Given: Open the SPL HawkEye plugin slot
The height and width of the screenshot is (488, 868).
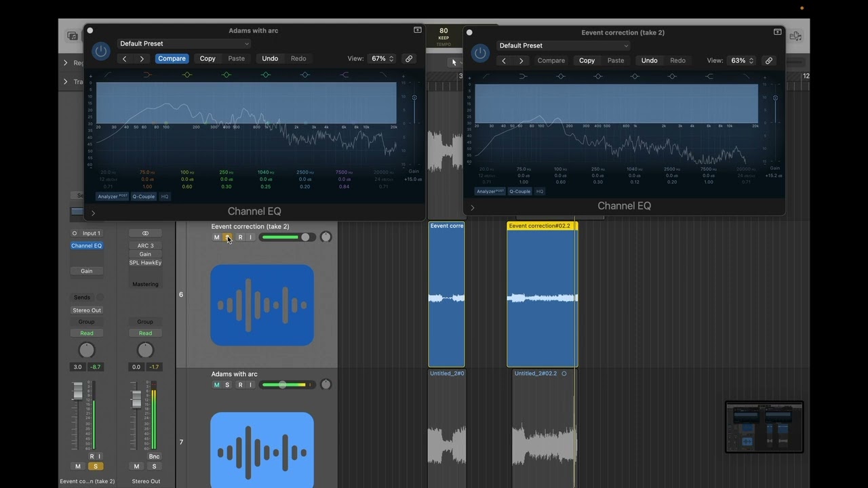Looking at the screenshot, I should pos(145,262).
